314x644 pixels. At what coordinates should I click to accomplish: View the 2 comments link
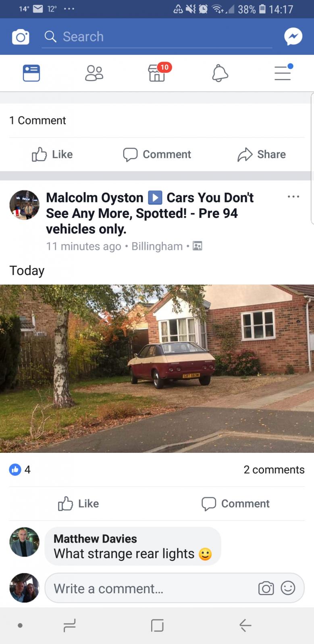274,470
